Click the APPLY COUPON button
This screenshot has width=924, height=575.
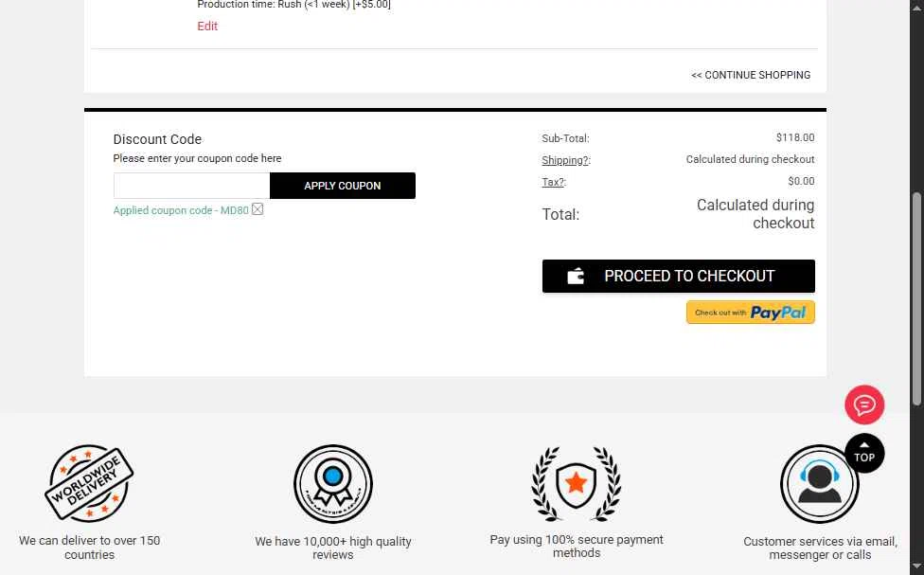pos(343,186)
